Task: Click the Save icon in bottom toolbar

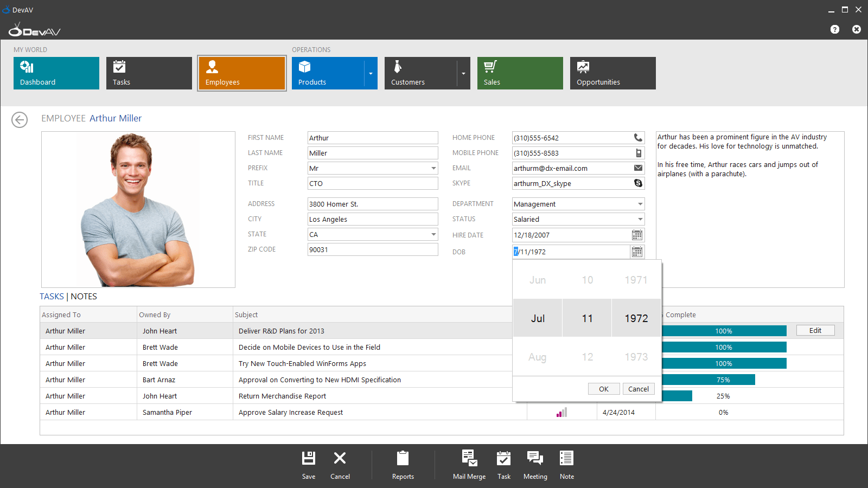Action: 309,458
